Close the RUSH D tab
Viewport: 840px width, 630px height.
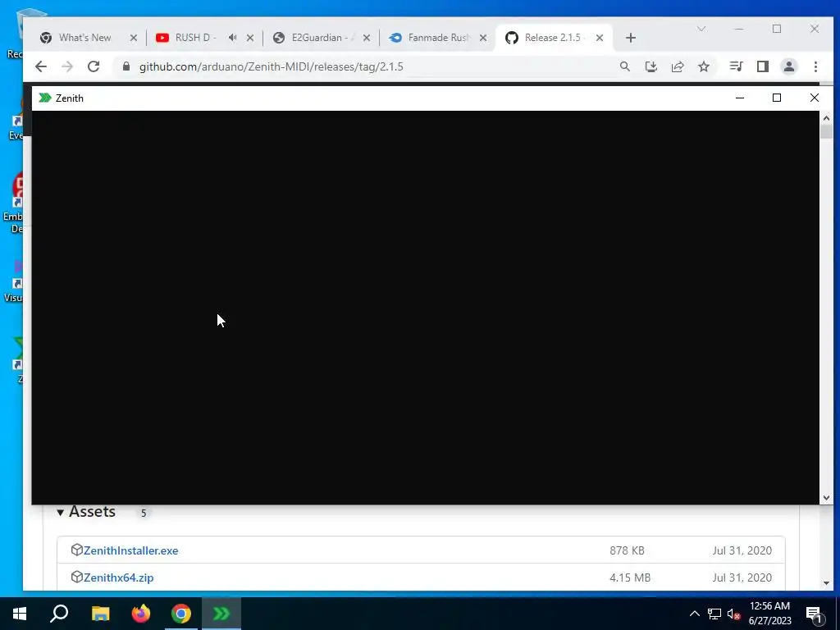pos(250,38)
